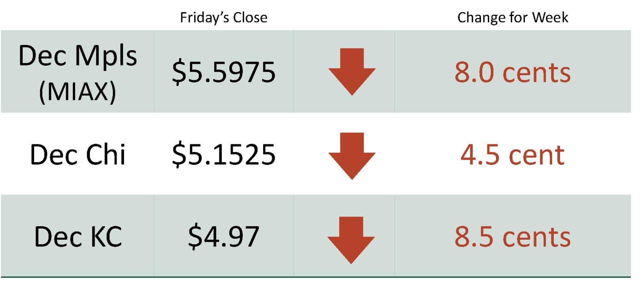Select the $5.1525 closing price
644x285 pixels.
pyautogui.click(x=224, y=154)
